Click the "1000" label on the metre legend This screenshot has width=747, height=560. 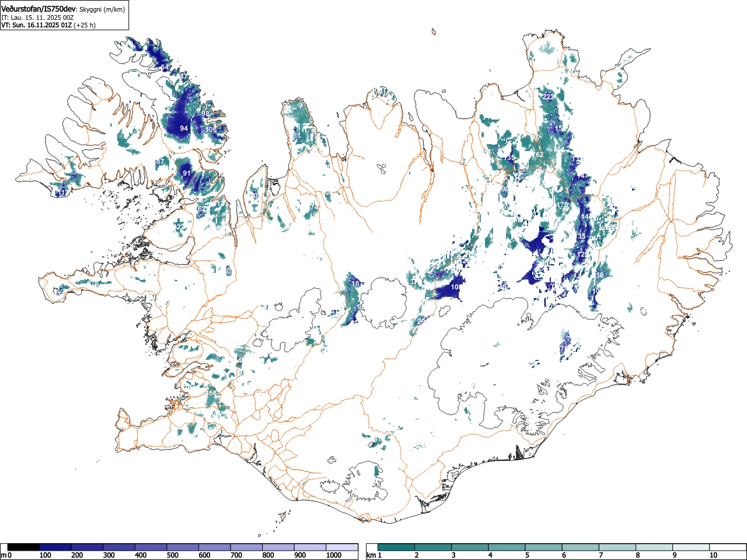pos(334,555)
